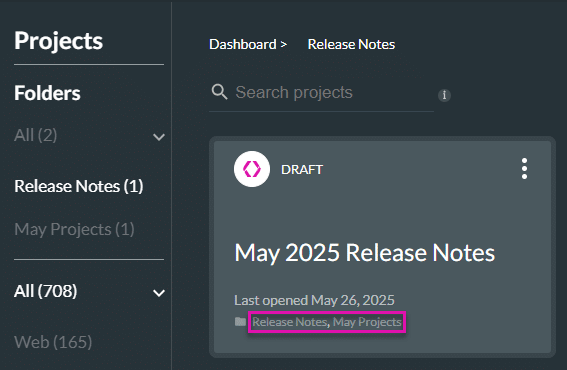Select Release Notes (1) folder
This screenshot has width=567, height=370.
click(x=79, y=186)
